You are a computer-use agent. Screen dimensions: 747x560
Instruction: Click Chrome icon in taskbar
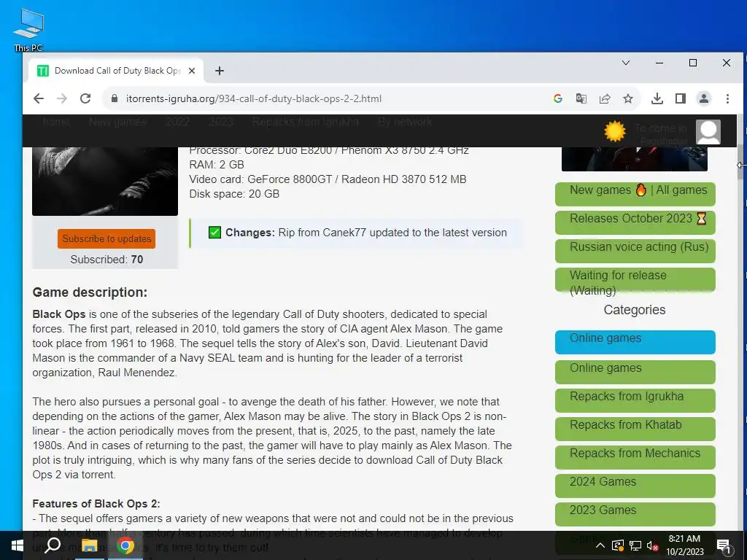point(125,545)
